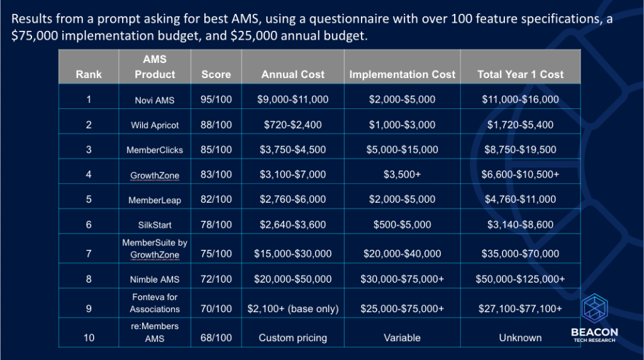Select the Nimble AMS product cell

[155, 278]
